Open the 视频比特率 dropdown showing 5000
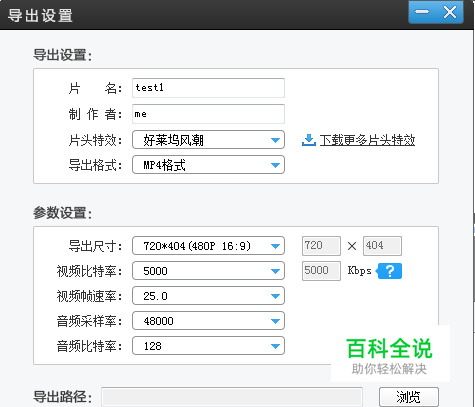The width and height of the screenshot is (475, 407). click(x=208, y=271)
